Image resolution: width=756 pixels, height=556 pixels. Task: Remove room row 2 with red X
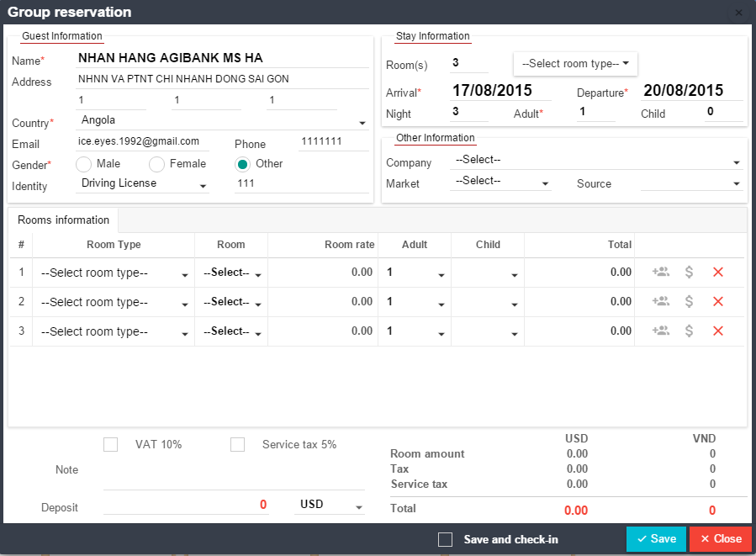click(718, 302)
